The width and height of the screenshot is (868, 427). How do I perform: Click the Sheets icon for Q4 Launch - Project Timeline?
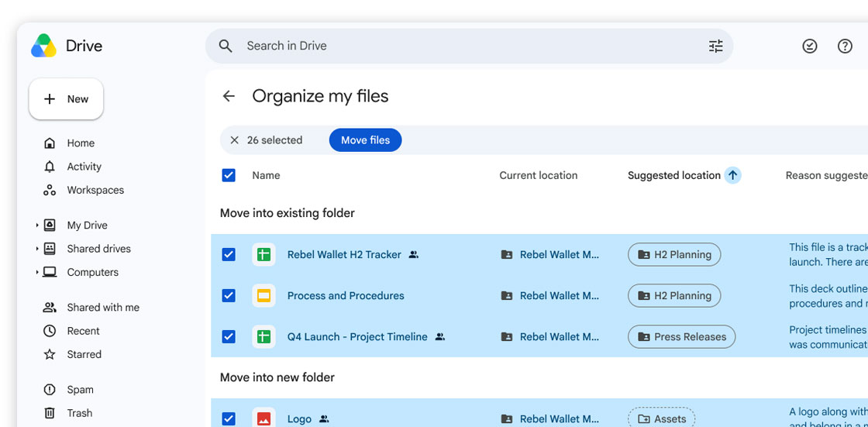point(264,337)
